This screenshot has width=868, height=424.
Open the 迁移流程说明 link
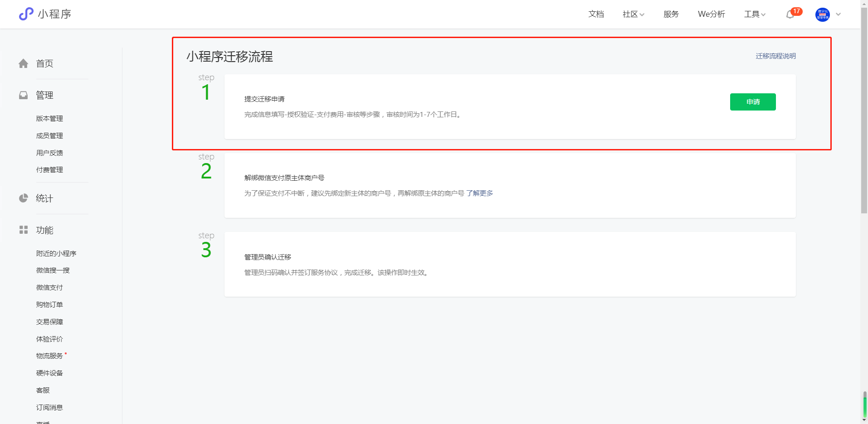[x=775, y=56]
